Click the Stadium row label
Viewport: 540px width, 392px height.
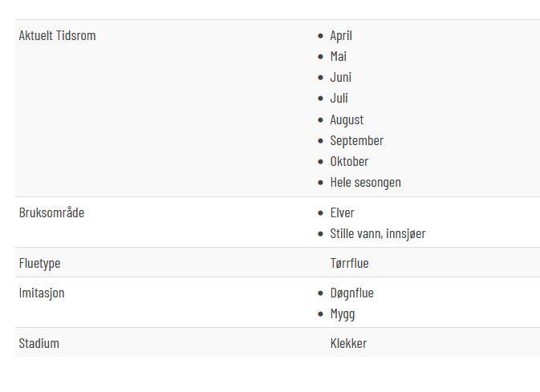tap(39, 343)
